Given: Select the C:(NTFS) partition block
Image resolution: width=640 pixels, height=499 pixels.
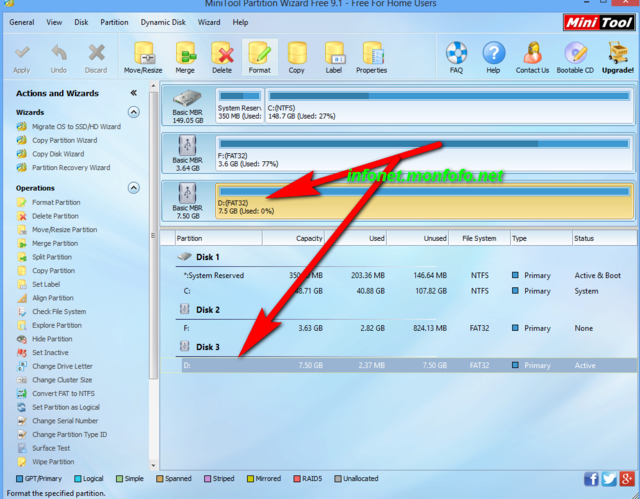Looking at the screenshot, I should [x=449, y=106].
